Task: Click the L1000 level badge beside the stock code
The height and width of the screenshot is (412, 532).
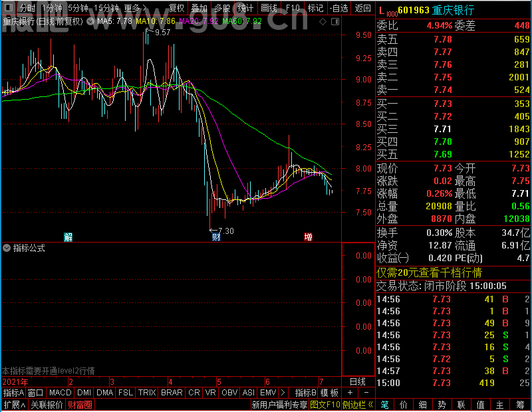Action: (x=388, y=11)
